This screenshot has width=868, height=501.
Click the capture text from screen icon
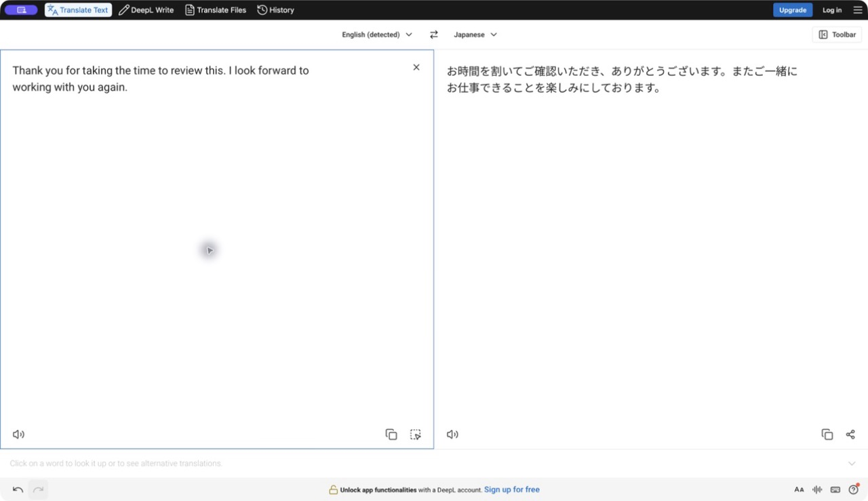pos(416,435)
